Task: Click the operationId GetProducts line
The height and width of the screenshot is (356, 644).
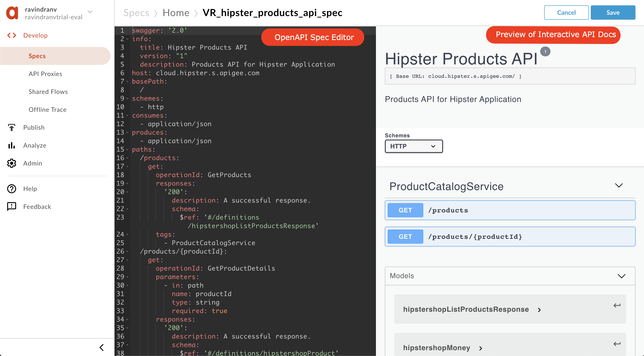Action: coord(203,175)
